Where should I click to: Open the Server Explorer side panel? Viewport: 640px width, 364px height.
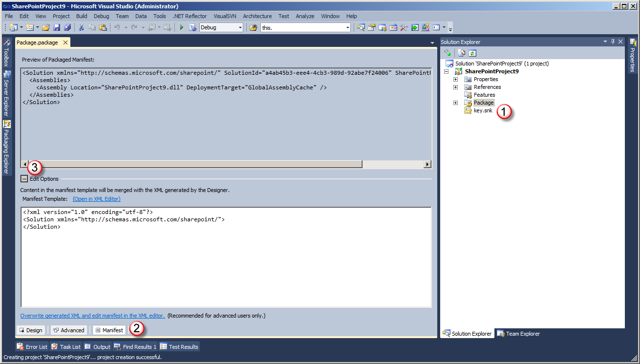pyautogui.click(x=6, y=93)
